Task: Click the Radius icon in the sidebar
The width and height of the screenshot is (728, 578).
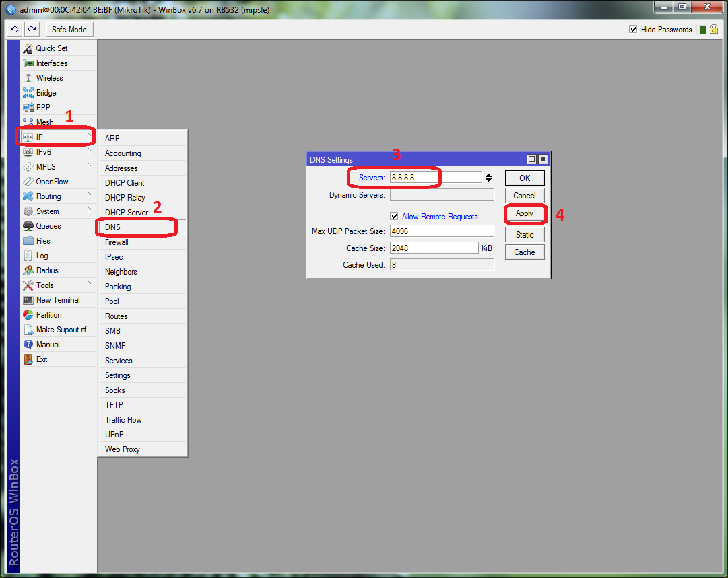Action: click(28, 270)
